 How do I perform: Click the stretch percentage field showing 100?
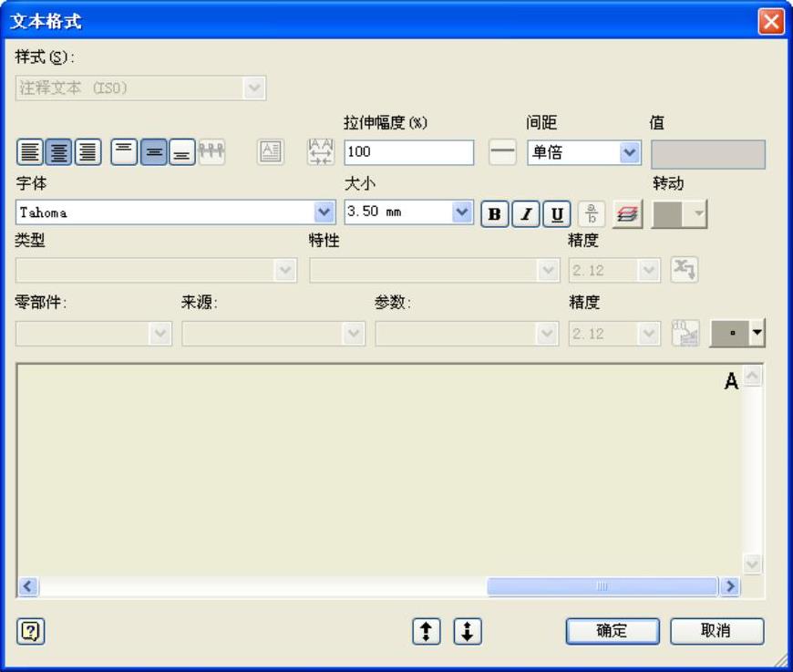click(x=409, y=152)
